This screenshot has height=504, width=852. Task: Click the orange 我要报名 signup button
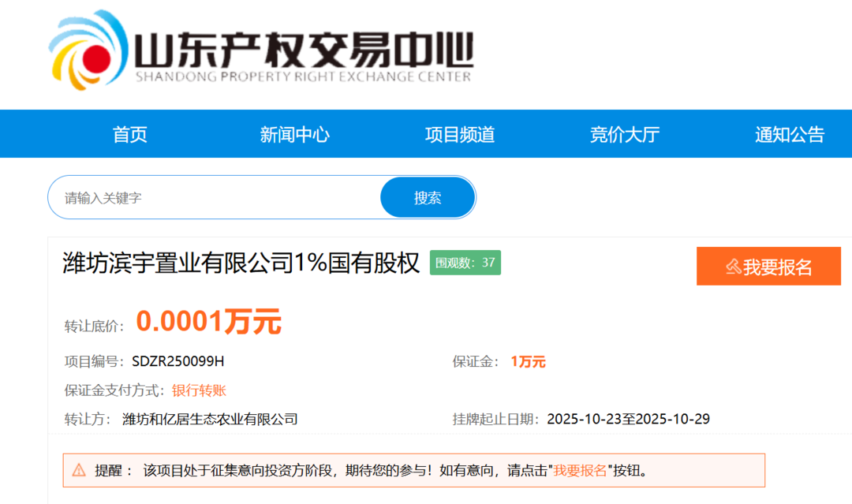click(768, 267)
